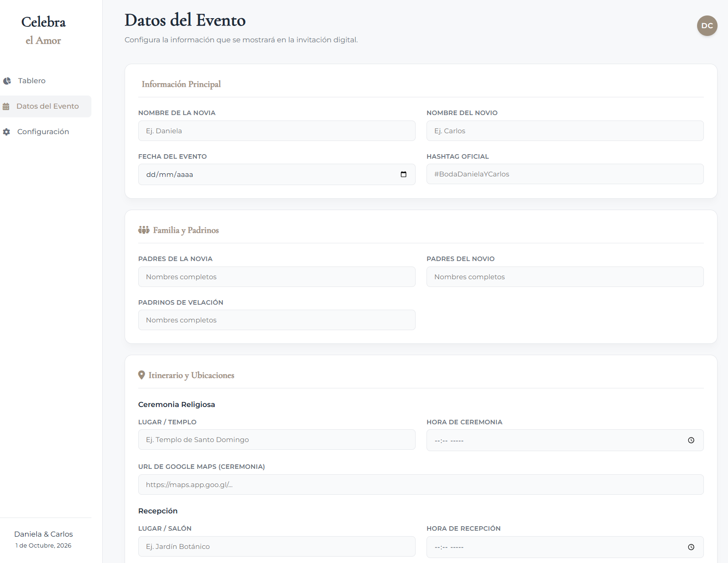
Task: Open the date picker calendar icon
Action: coord(403,174)
